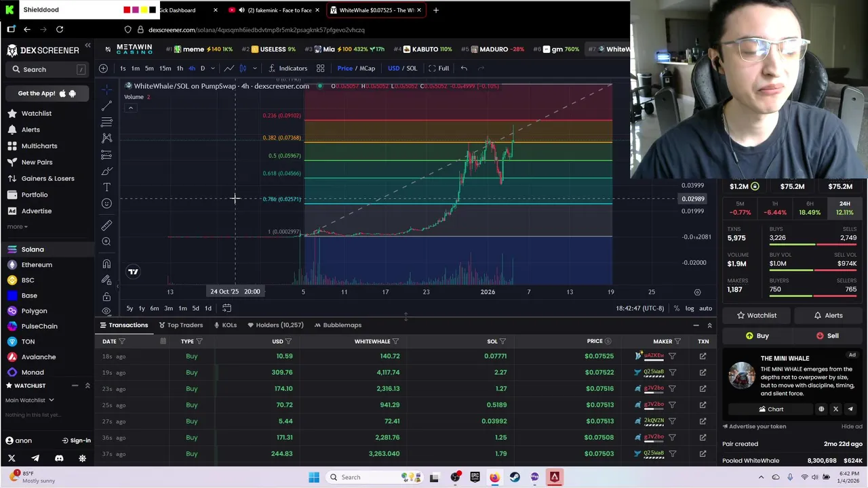Open the patterns drawing tool
The height and width of the screenshot is (488, 868).
click(106, 138)
